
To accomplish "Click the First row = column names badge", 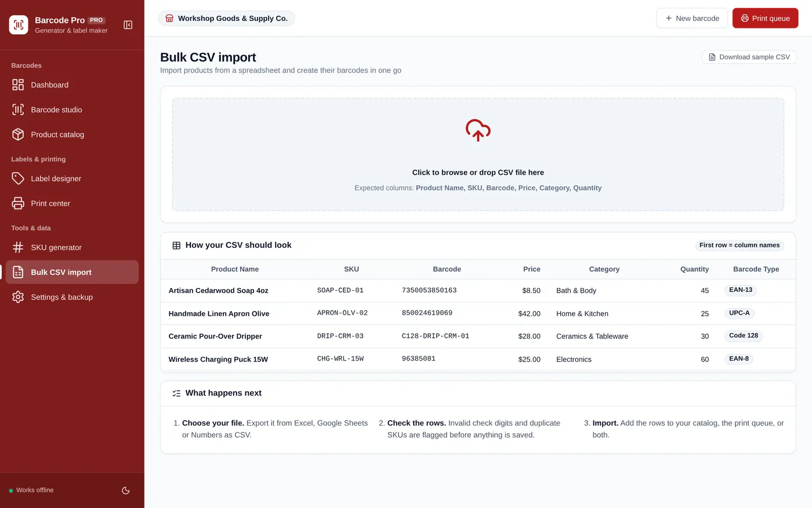I will [x=739, y=246].
